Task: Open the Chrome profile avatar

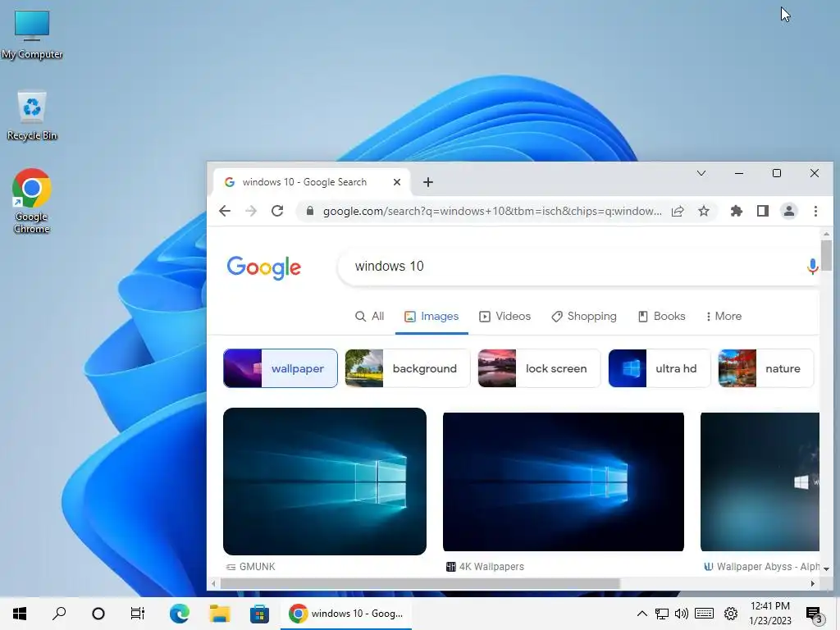Action: 789,211
